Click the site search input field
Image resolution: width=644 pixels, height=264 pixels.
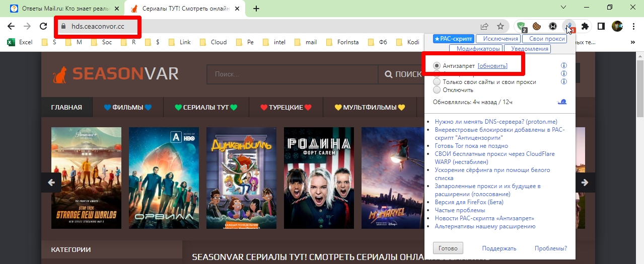pyautogui.click(x=293, y=74)
